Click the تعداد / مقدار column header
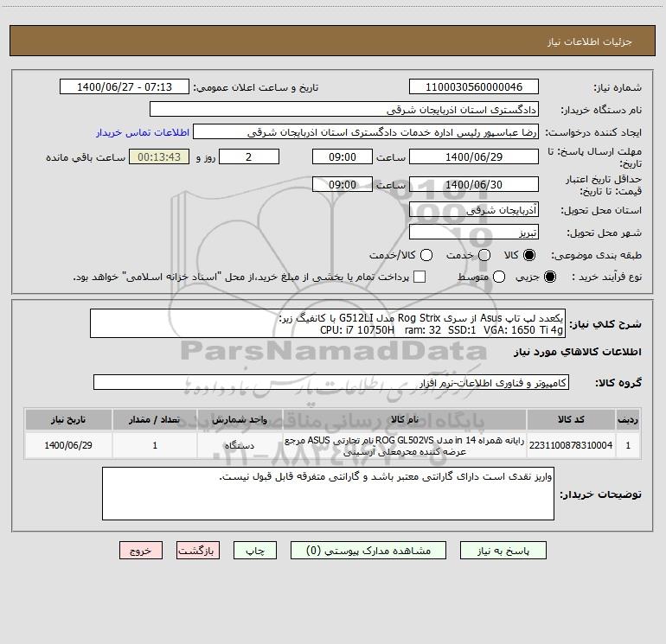 [155, 419]
